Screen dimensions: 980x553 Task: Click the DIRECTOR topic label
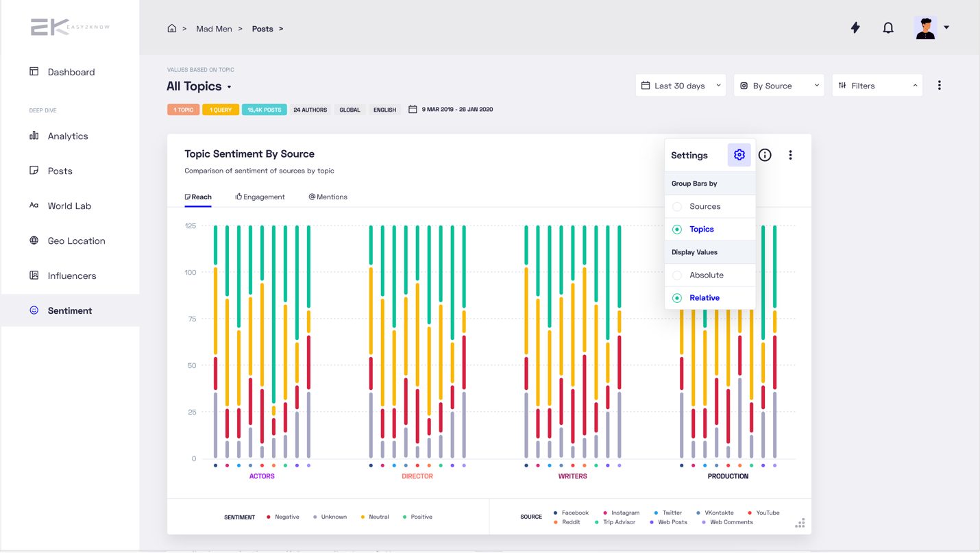click(x=417, y=476)
